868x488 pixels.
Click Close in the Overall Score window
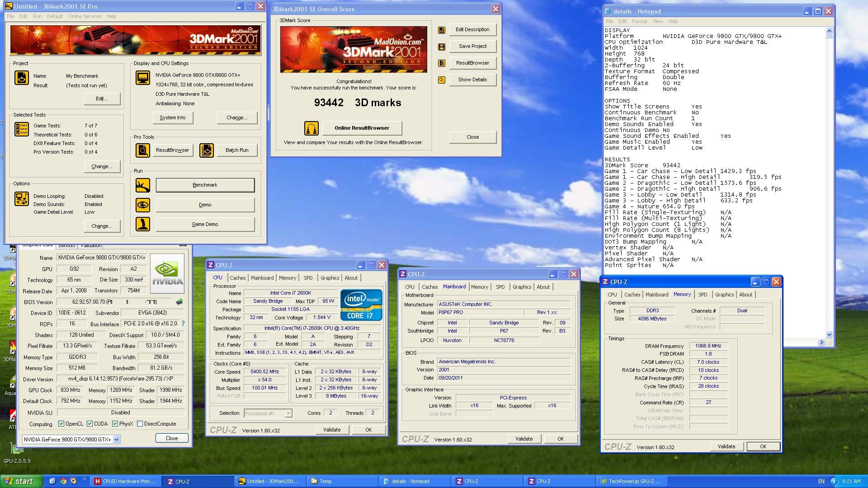point(472,137)
